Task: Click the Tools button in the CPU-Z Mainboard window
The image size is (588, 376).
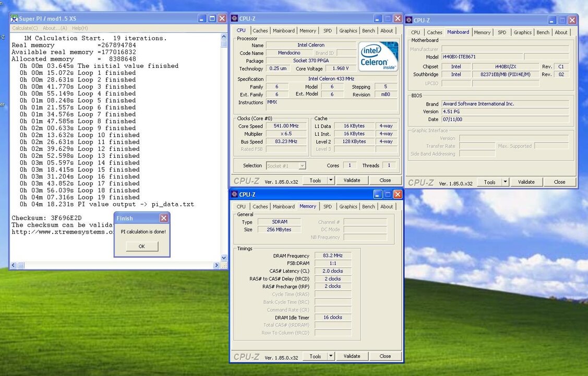Action: [490, 182]
